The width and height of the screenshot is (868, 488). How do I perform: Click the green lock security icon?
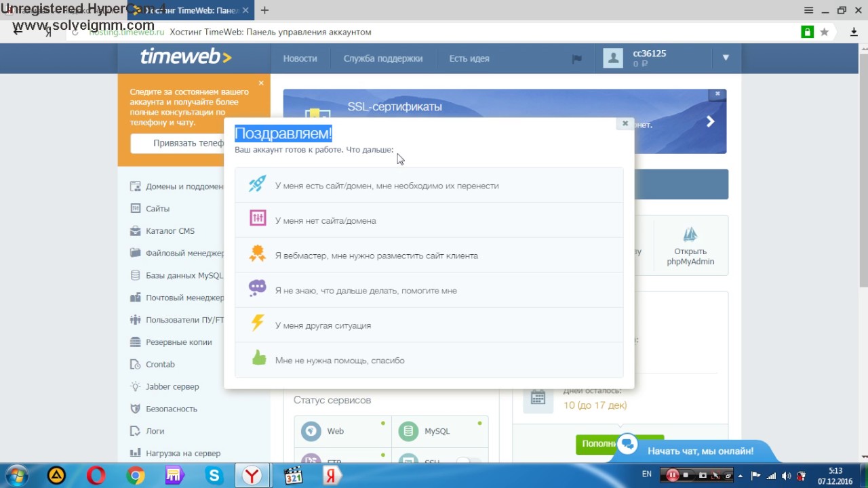tap(807, 32)
